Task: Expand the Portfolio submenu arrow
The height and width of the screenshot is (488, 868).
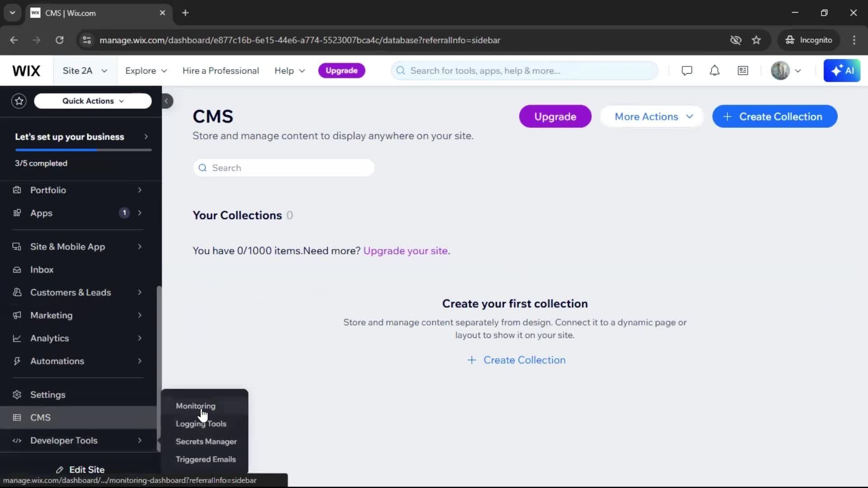Action: (x=140, y=190)
